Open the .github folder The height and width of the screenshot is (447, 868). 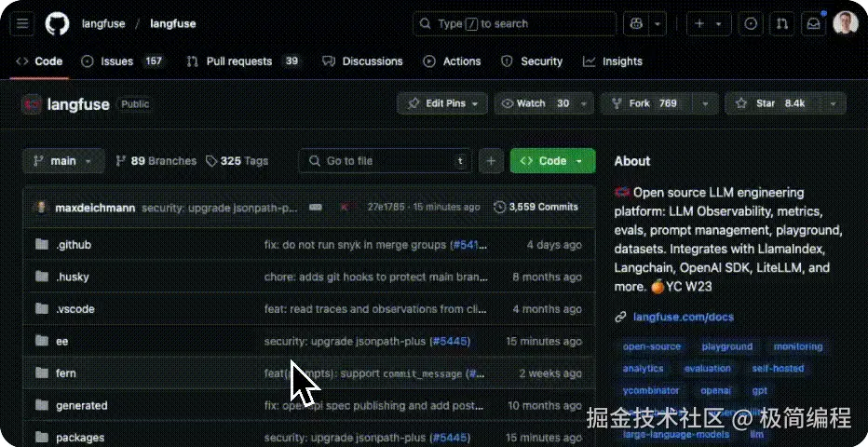[x=73, y=245]
